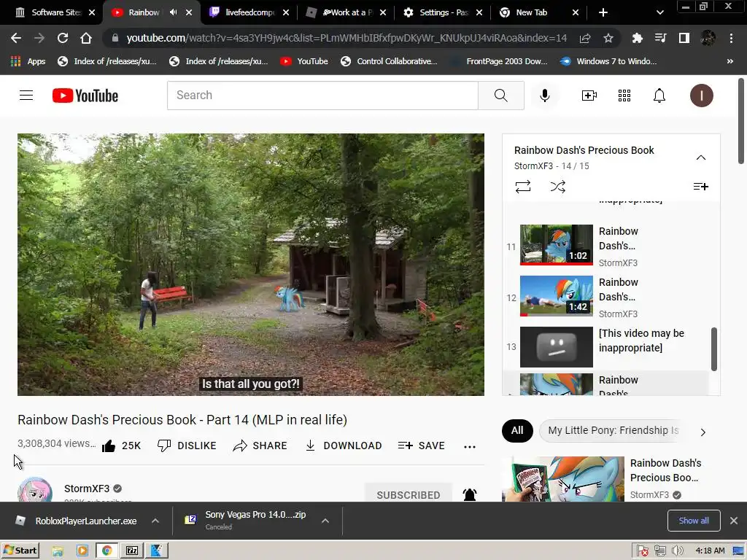747x560 pixels.
Task: Go to the browser home page
Action: pos(86,38)
